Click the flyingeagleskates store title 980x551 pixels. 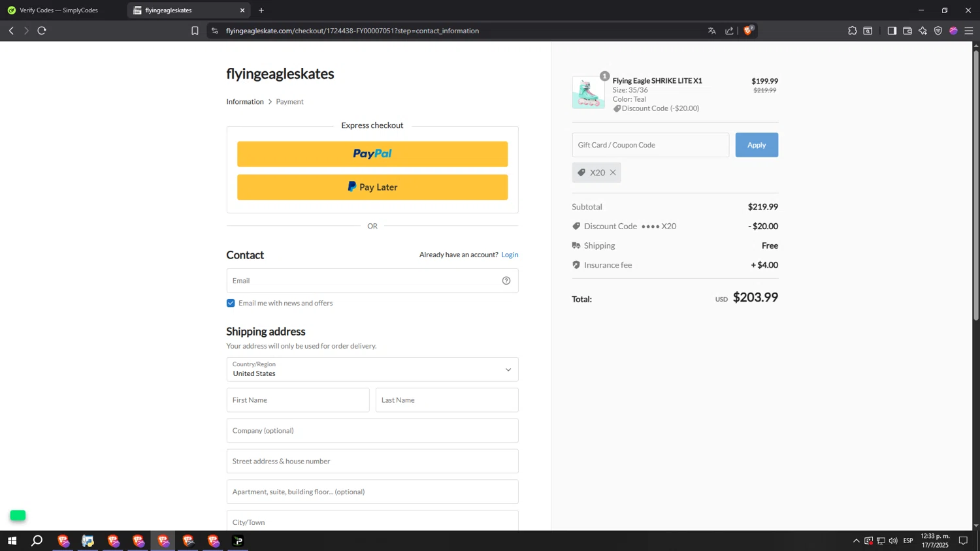pos(280,74)
